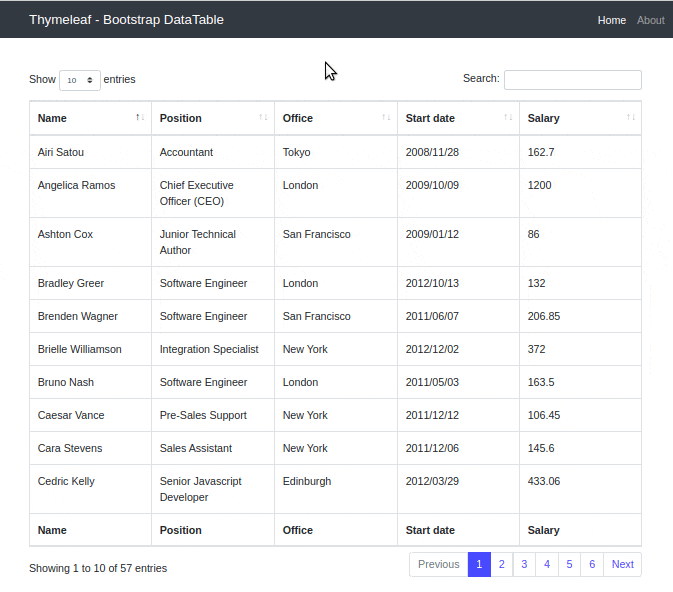Select the Brenden Wagner name cell
This screenshot has width=673, height=592.
(x=91, y=316)
